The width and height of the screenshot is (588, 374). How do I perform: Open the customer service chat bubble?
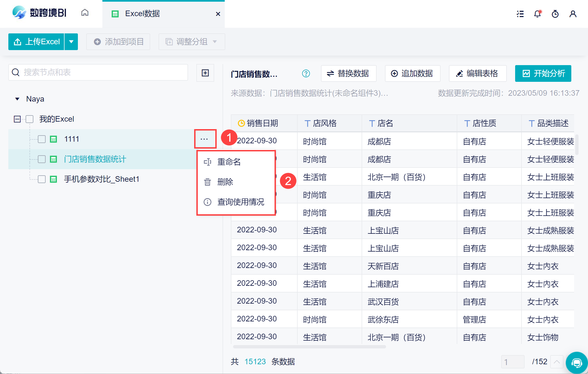click(x=577, y=363)
